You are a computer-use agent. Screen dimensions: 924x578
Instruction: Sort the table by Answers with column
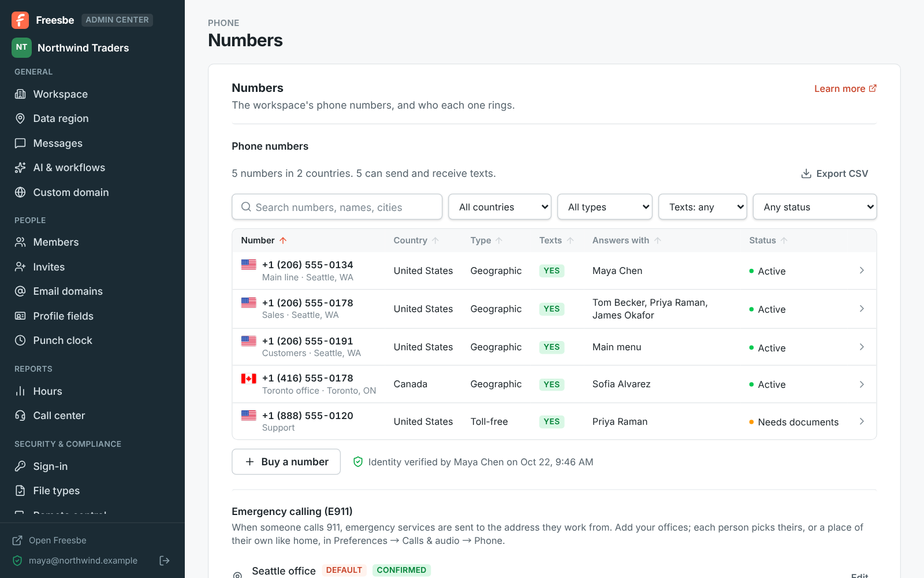point(627,240)
